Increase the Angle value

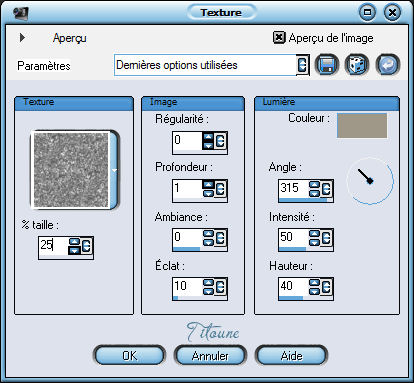pos(315,185)
